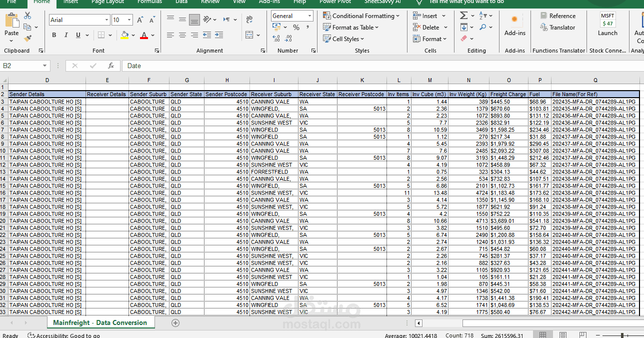Click the Translator button
Viewport: 644px width, 338px height.
coord(557,28)
